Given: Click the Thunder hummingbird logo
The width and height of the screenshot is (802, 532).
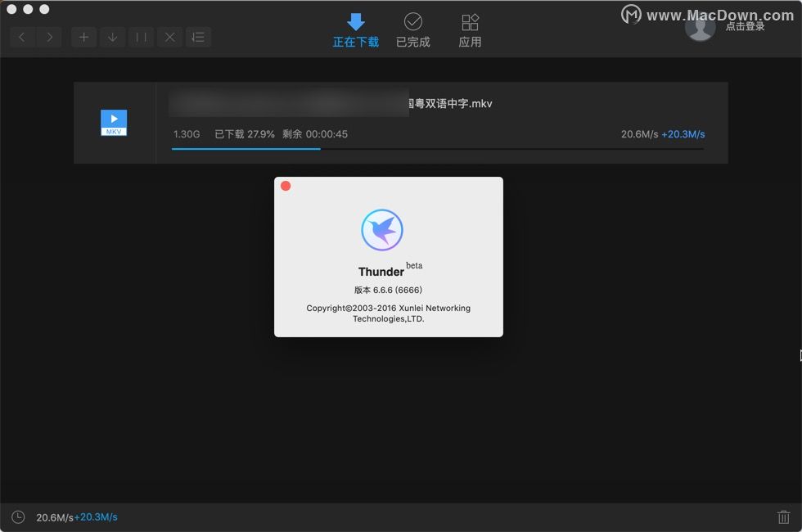Looking at the screenshot, I should tap(382, 230).
